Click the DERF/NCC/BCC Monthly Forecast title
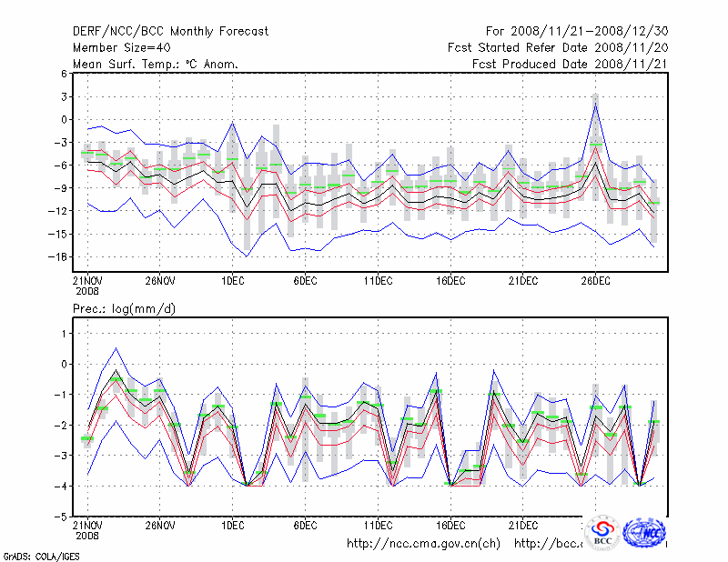 pyautogui.click(x=170, y=32)
